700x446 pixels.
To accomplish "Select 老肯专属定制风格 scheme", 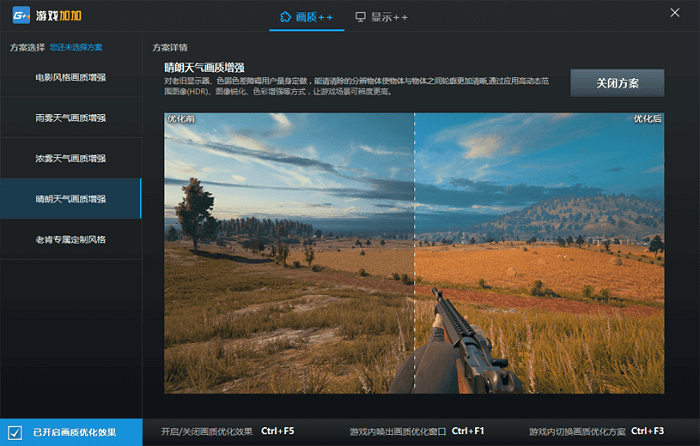I will pos(71,239).
